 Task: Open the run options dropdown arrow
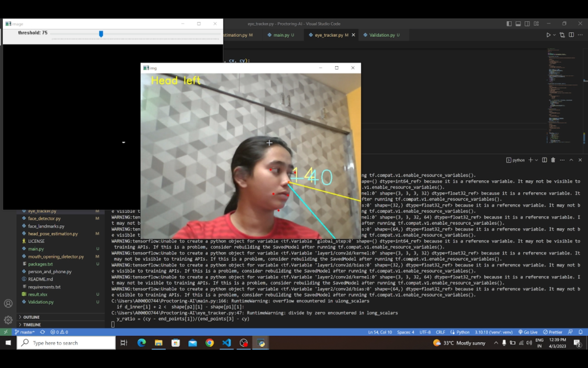click(x=554, y=35)
